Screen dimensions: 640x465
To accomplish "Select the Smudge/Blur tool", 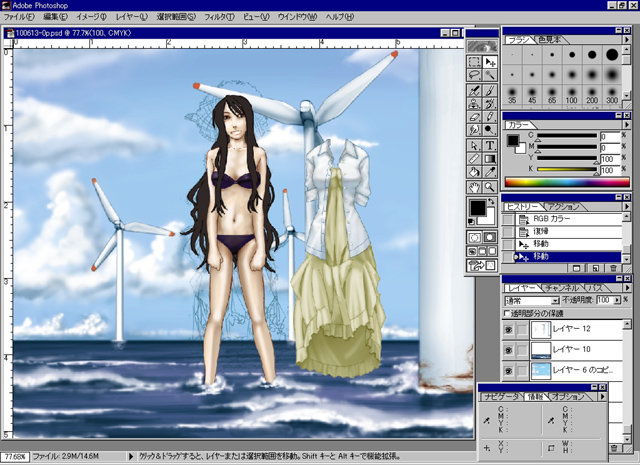I will click(474, 130).
